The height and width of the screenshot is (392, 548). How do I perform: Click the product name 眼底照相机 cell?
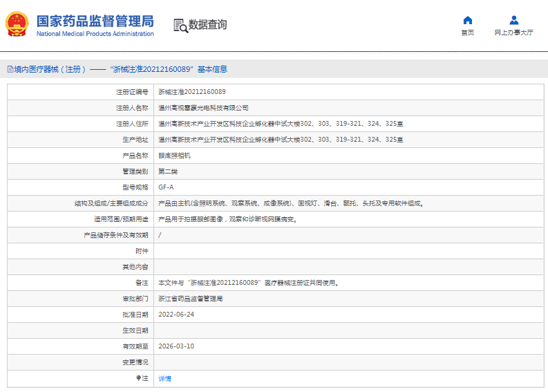pyautogui.click(x=174, y=156)
